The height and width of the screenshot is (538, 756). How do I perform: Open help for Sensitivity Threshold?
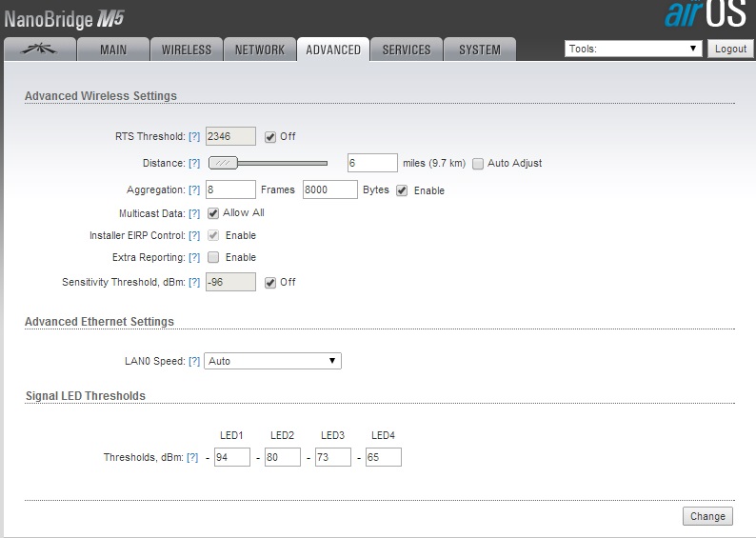tap(194, 283)
